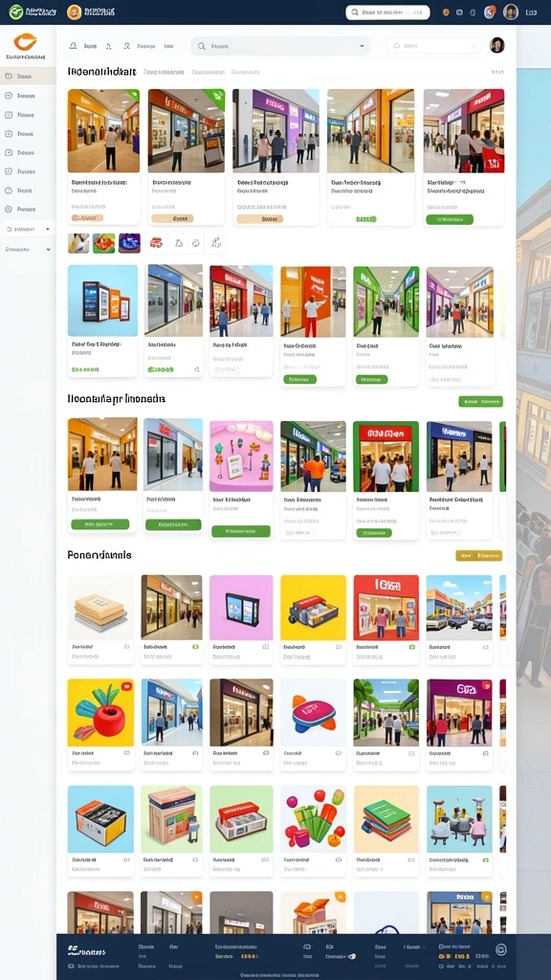Image resolution: width=551 pixels, height=980 pixels.
Task: Click green button under pink toys card
Action: (241, 531)
